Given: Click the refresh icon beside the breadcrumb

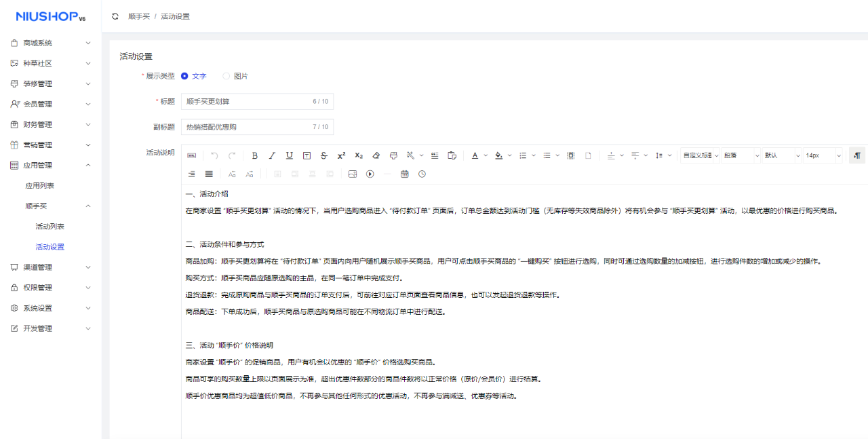Looking at the screenshot, I should point(115,16).
